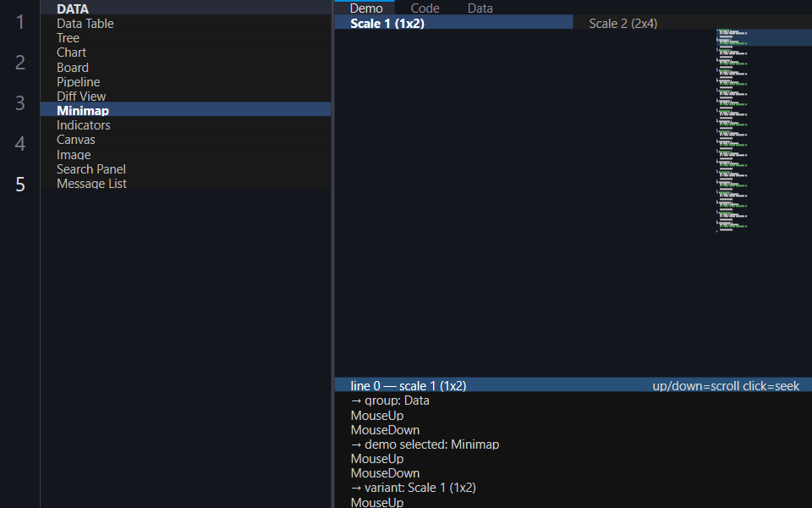Choose the Board demo entry

185,68
